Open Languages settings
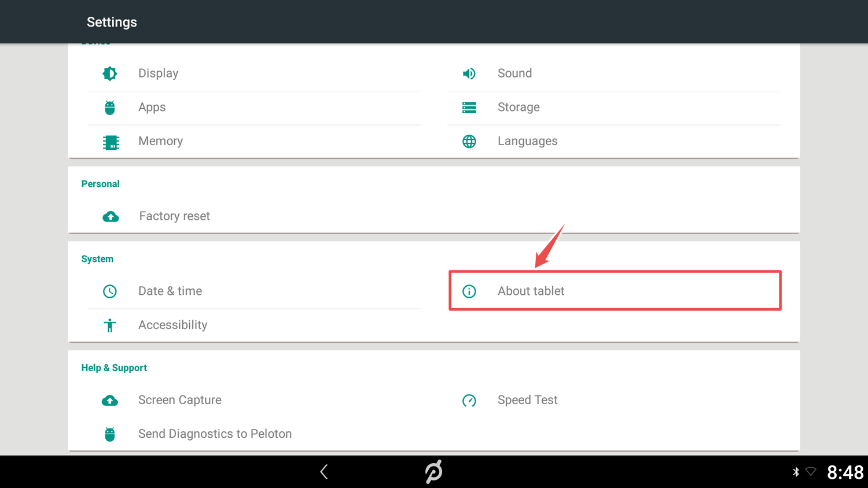868x488 pixels. 527,141
